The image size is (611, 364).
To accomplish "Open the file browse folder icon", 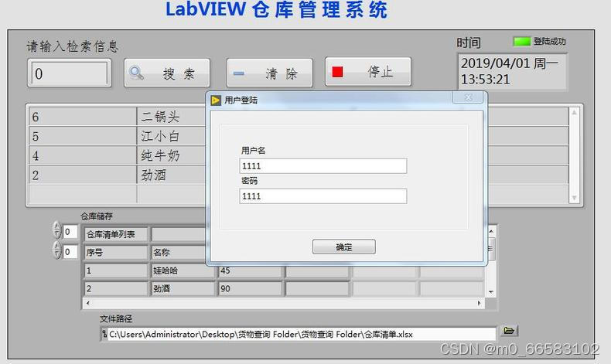I will click(508, 331).
